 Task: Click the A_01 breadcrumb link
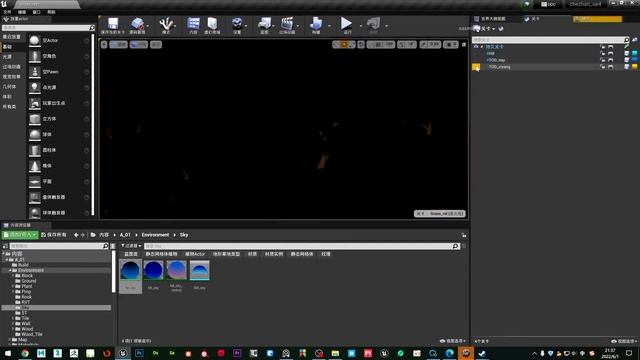(125, 235)
